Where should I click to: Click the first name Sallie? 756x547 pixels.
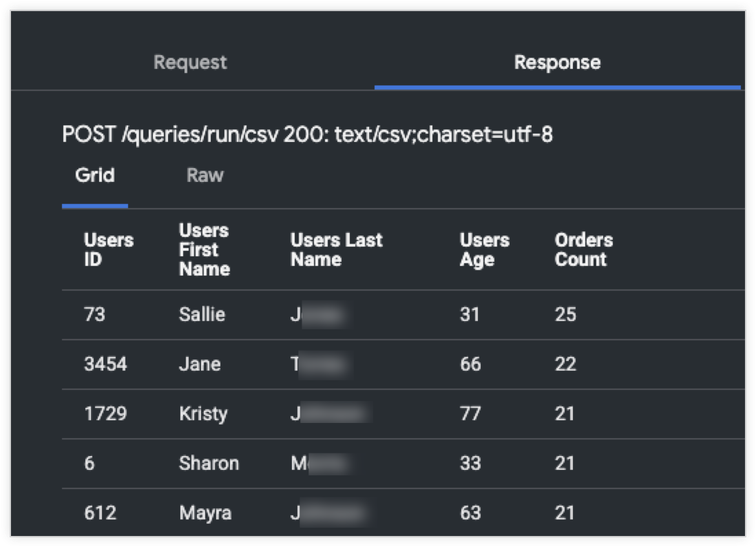tap(202, 315)
